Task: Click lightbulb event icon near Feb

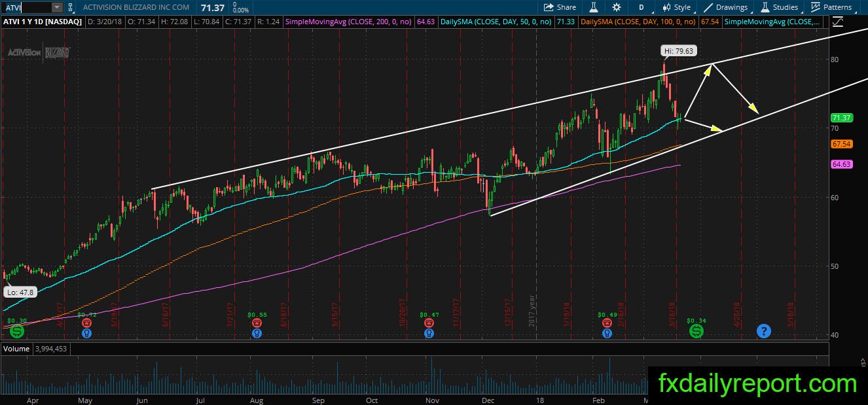Action: click(608, 333)
